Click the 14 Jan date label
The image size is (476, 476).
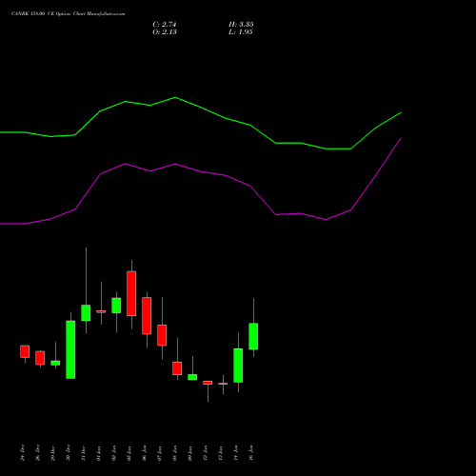(235, 452)
